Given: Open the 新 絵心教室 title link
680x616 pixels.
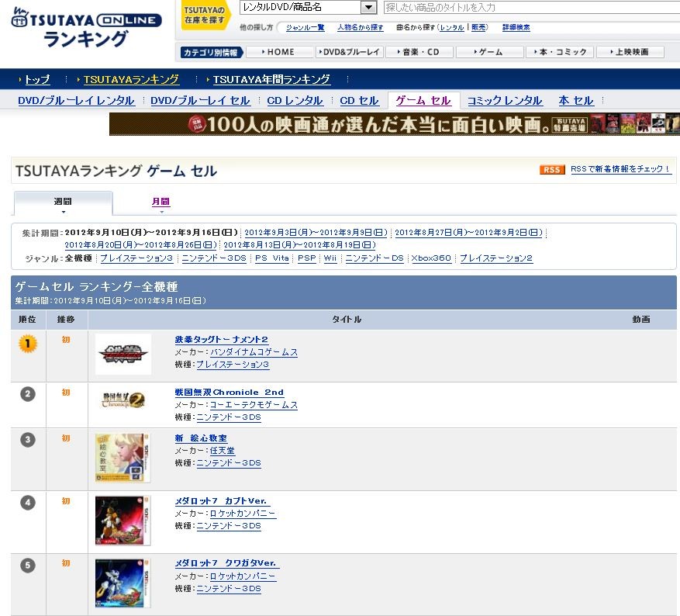Looking at the screenshot, I should pos(201,438).
